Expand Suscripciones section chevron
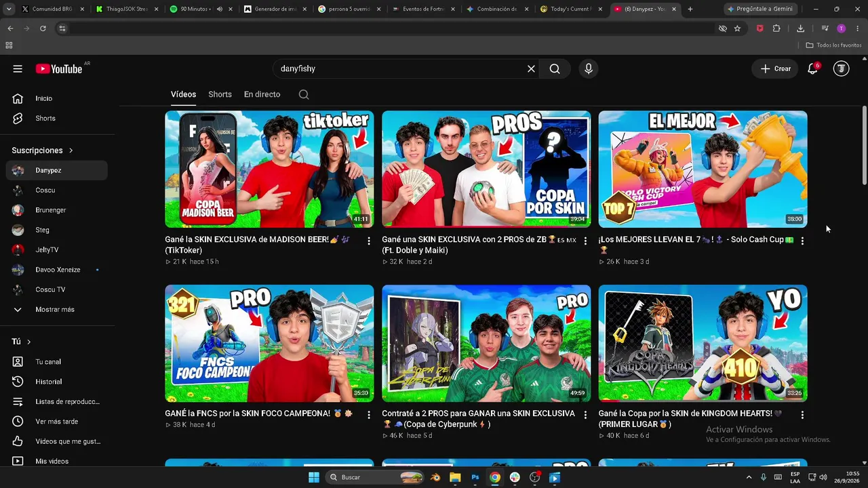Image resolution: width=868 pixels, height=488 pixels. pyautogui.click(x=71, y=150)
